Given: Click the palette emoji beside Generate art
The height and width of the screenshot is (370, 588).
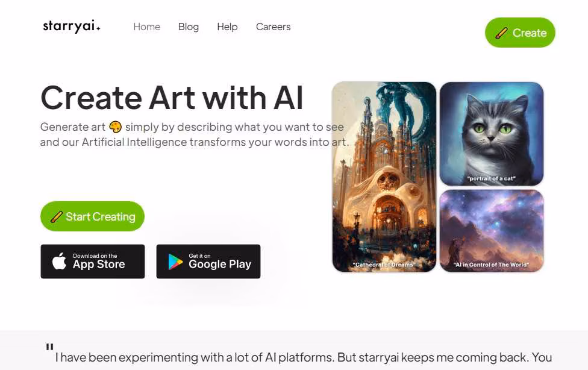Looking at the screenshot, I should 115,127.
